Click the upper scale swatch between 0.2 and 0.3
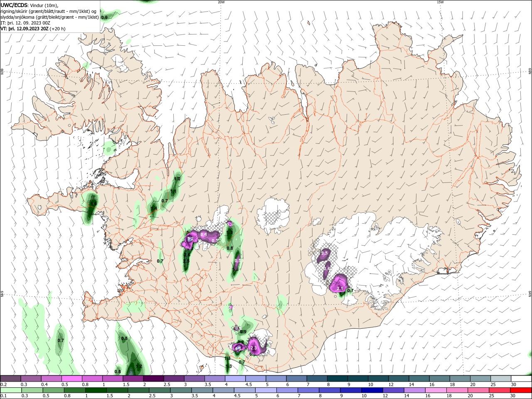The image size is (532, 399). click(10, 378)
